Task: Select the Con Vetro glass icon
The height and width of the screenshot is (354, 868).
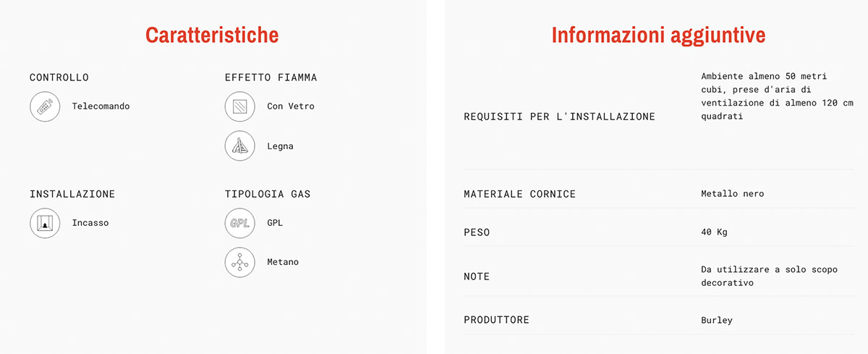Action: 240,106
